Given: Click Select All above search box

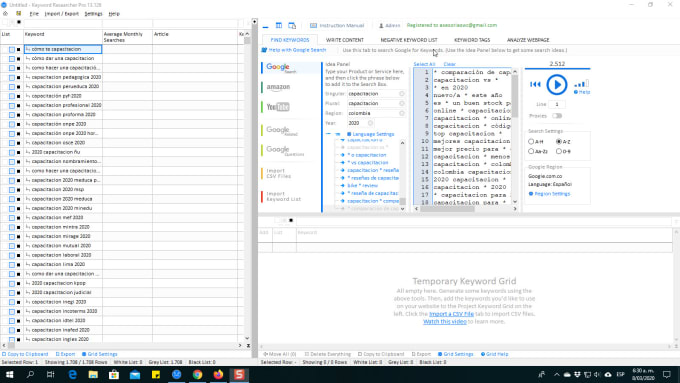Looking at the screenshot, I should pyautogui.click(x=424, y=64).
